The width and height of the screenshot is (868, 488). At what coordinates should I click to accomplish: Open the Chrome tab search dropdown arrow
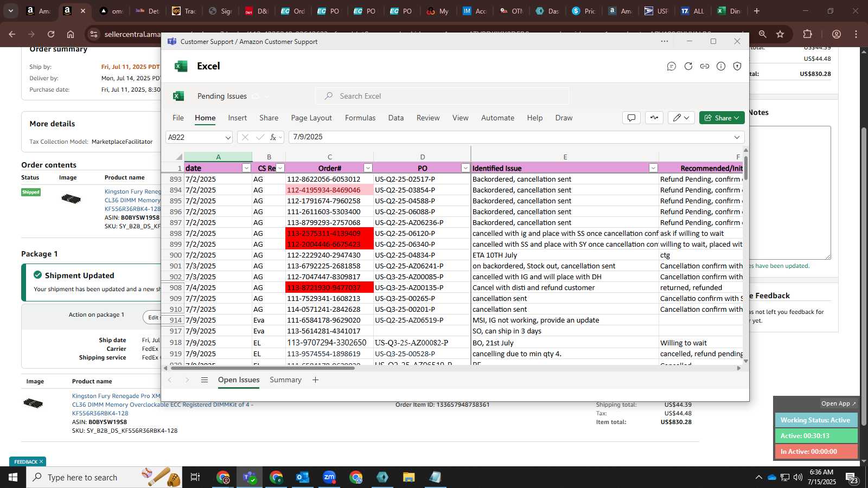10,11
